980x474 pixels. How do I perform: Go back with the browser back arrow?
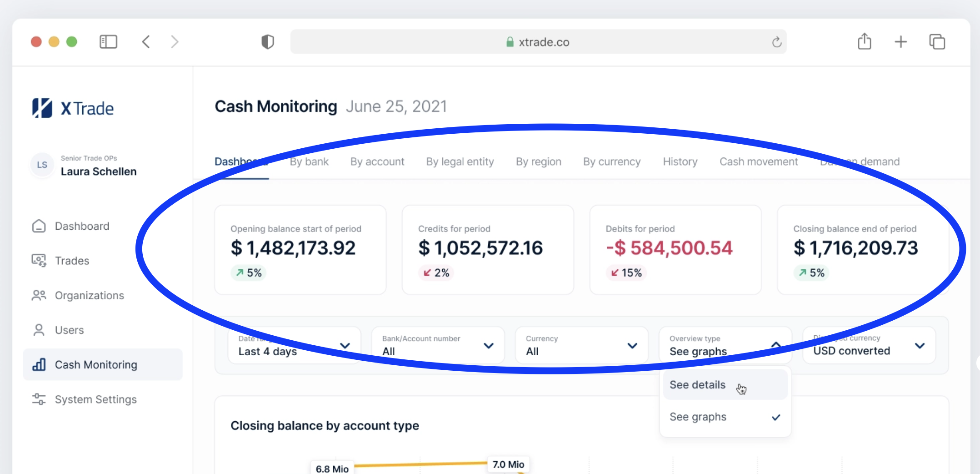146,42
